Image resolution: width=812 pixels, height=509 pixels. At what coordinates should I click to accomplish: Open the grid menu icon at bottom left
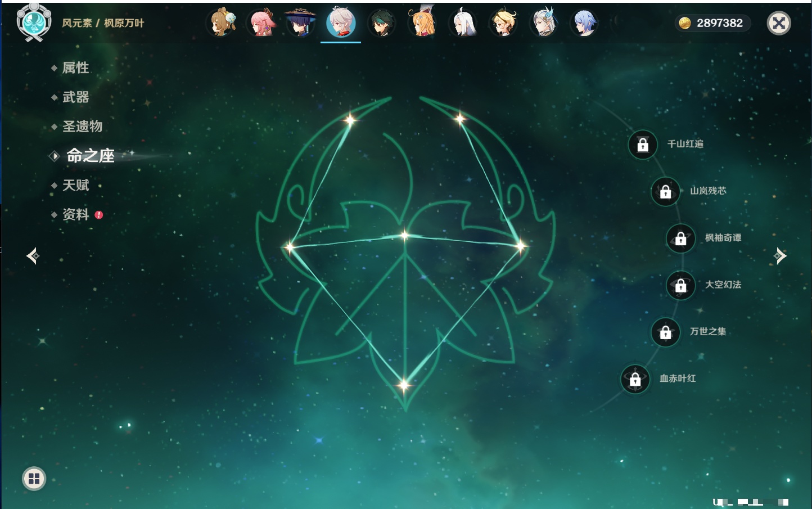34,479
